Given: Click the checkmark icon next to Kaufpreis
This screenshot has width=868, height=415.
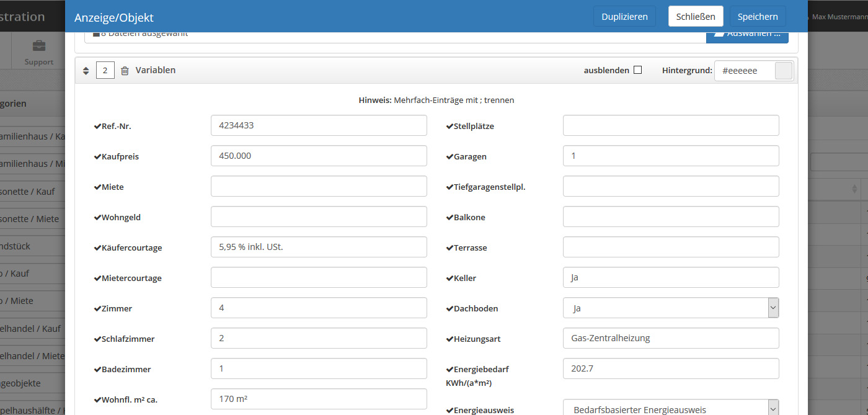Looking at the screenshot, I should tap(97, 157).
